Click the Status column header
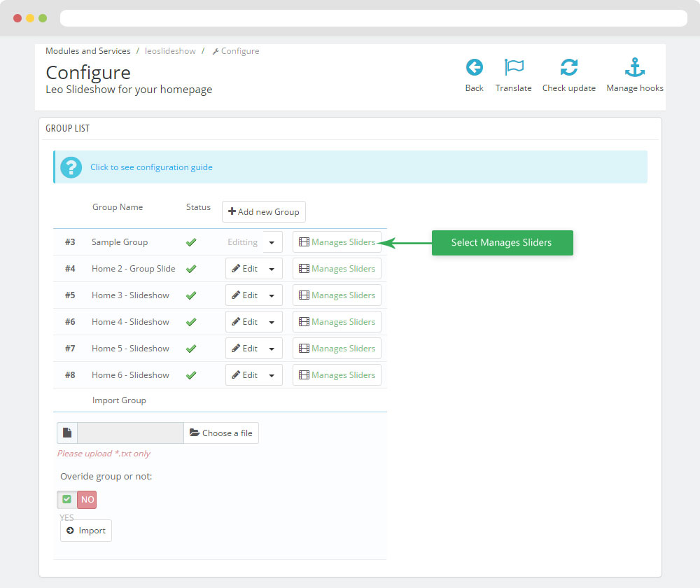Image resolution: width=700 pixels, height=588 pixels. click(198, 207)
